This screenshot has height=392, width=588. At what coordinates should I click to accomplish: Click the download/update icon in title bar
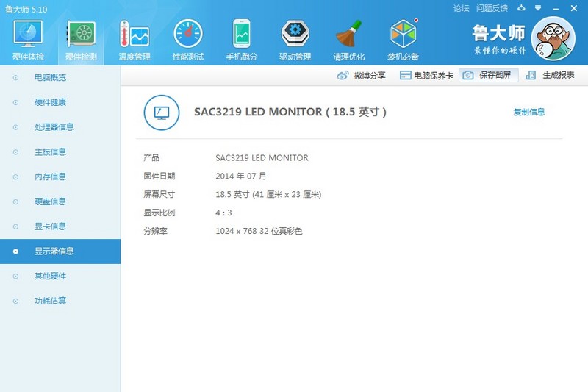(x=521, y=8)
